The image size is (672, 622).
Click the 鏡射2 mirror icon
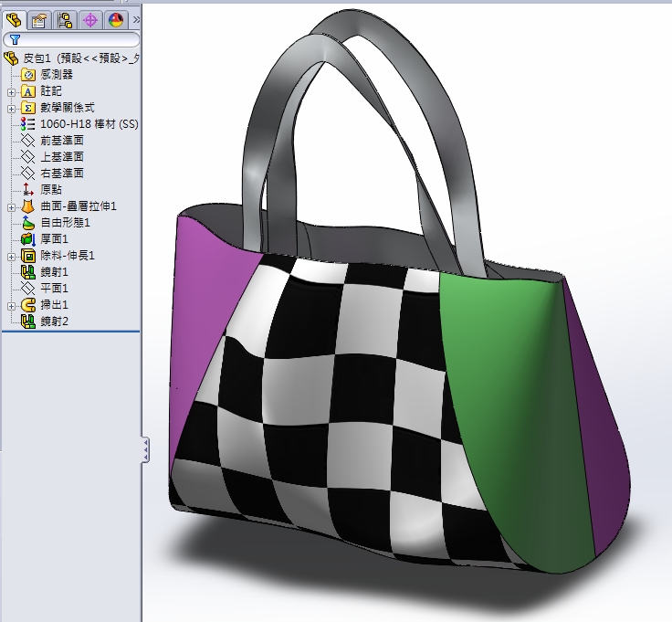28,322
